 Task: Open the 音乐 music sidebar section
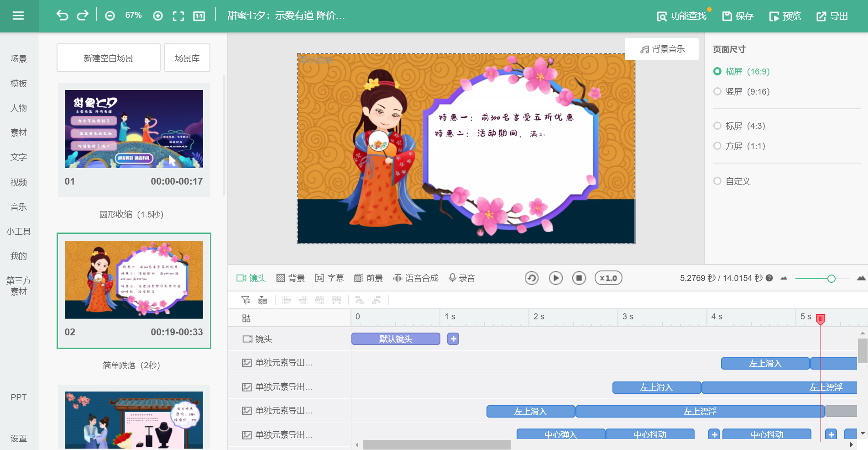click(x=19, y=206)
